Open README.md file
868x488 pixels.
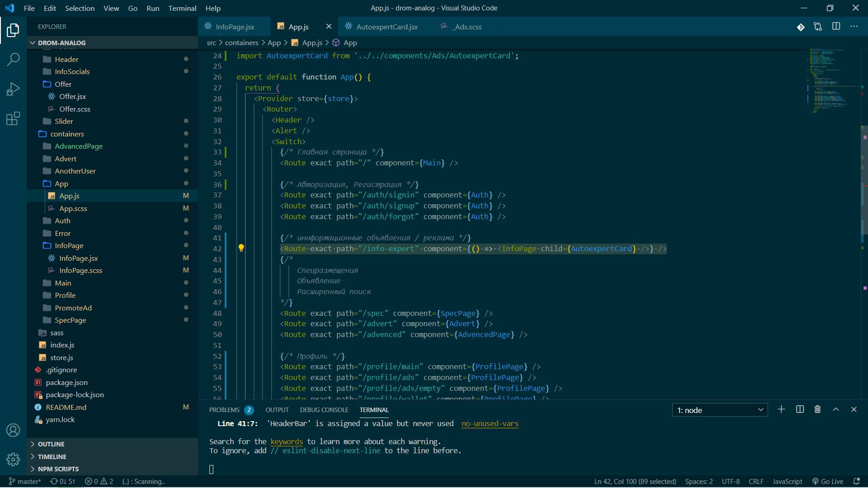112,407
